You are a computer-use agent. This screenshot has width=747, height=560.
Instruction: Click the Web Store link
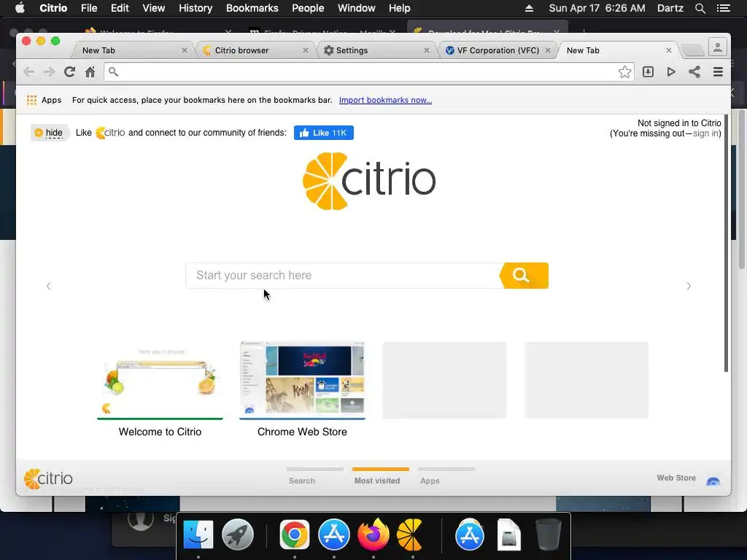676,478
